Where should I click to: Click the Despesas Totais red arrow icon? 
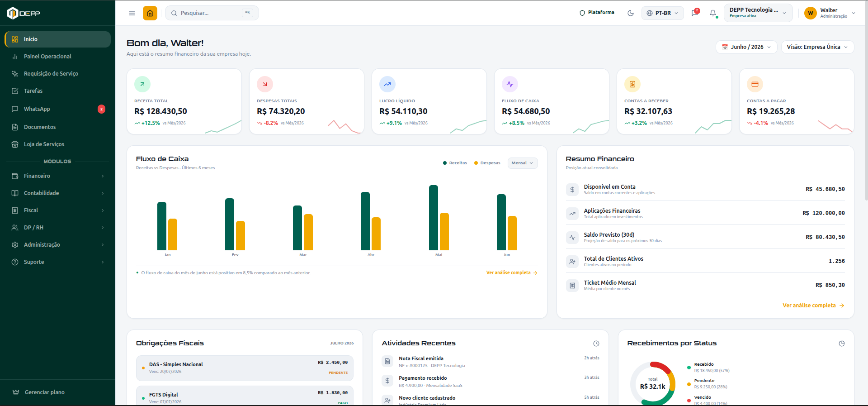click(x=265, y=84)
